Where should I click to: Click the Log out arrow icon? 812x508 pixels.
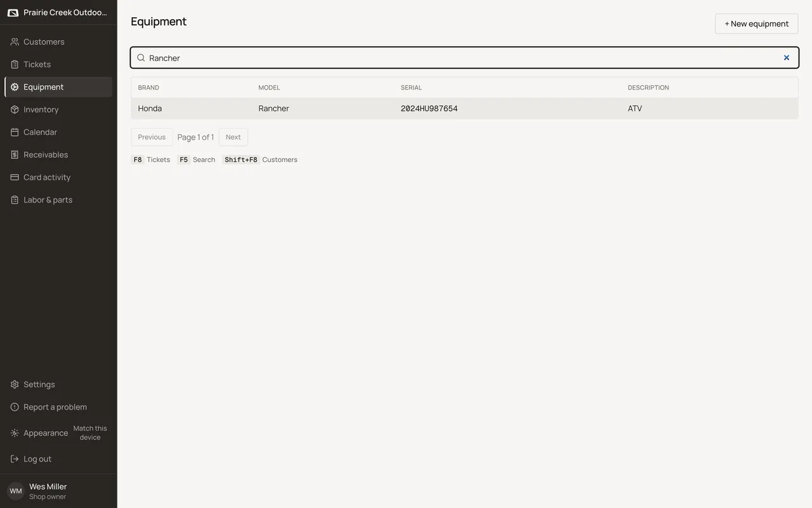15,458
